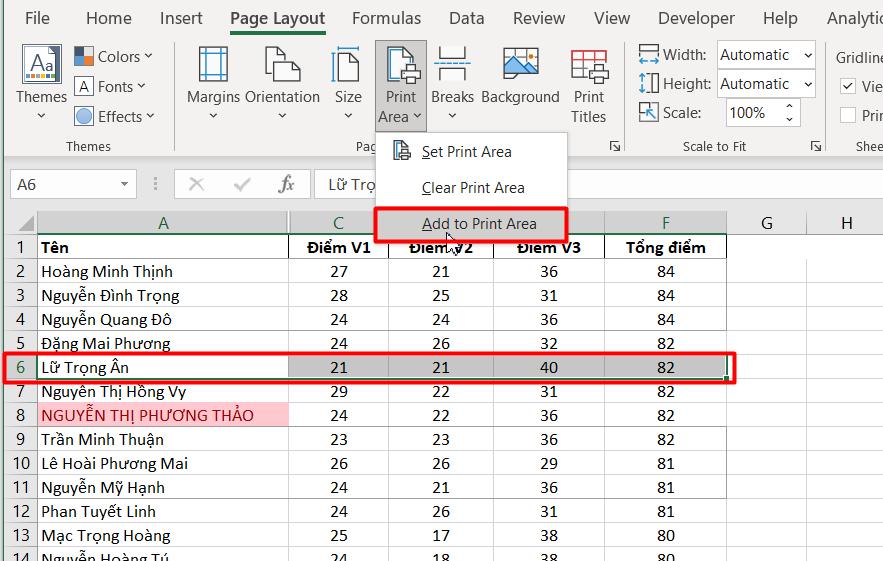The image size is (883, 561).
Task: Open the Name Box dropdown arrow
Action: [125, 184]
